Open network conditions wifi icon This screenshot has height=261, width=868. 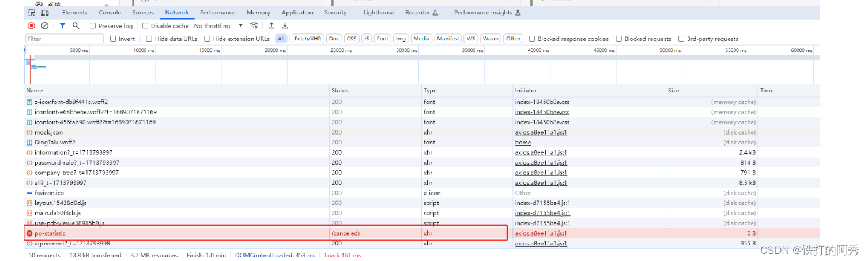click(x=254, y=25)
